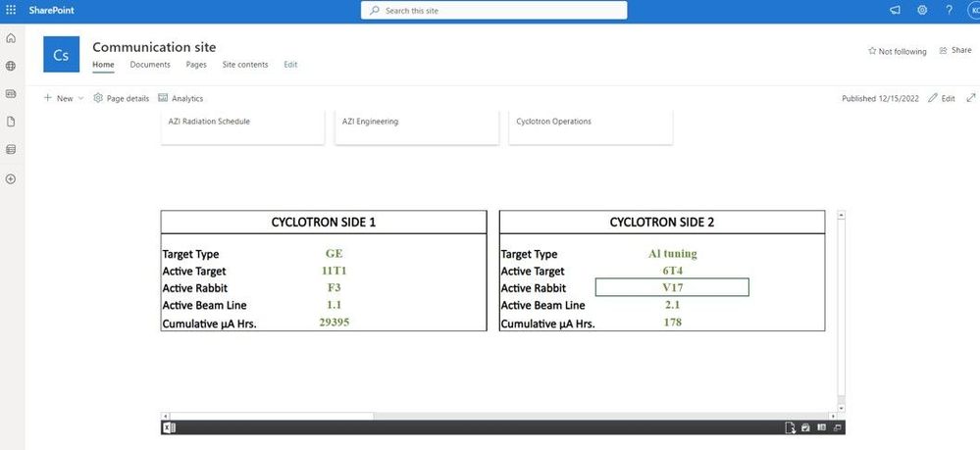Open the Settings gear in header

coord(922,10)
